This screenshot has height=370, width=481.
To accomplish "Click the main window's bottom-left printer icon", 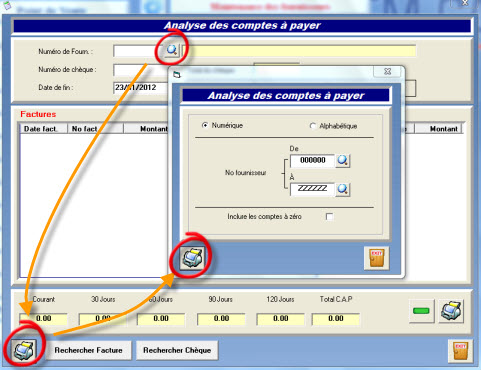I will 24,350.
